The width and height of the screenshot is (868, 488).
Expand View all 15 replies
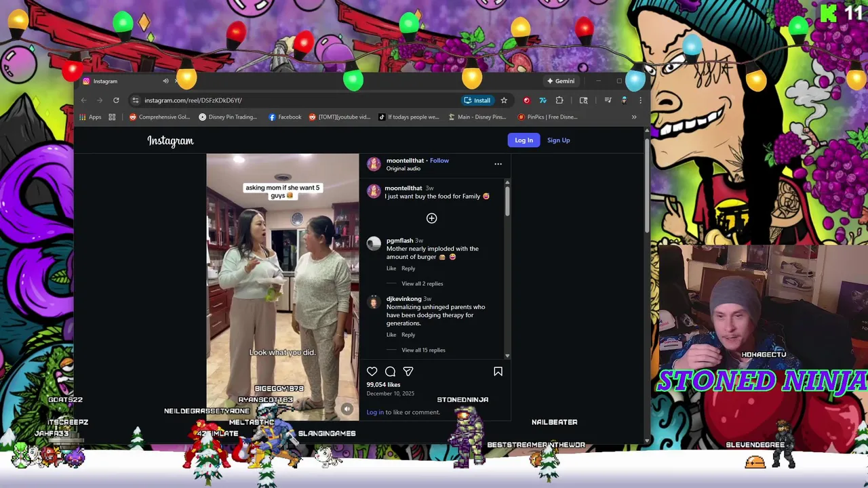pyautogui.click(x=423, y=350)
